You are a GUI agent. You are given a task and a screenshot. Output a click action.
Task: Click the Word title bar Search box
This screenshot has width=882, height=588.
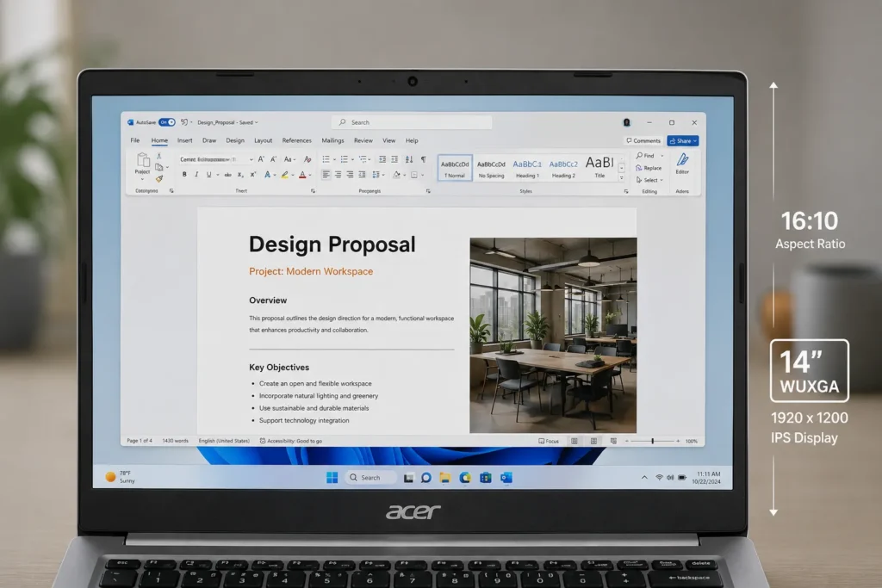pos(412,122)
